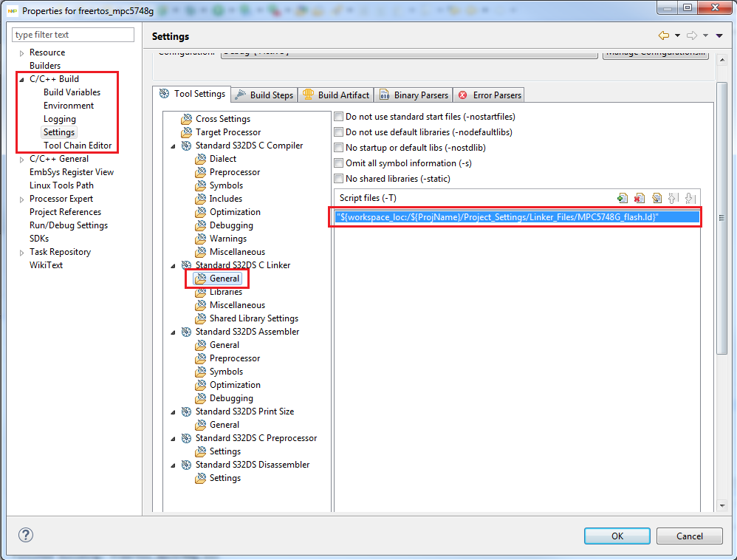
Task: Expand the C/C++ General node
Action: 21,160
